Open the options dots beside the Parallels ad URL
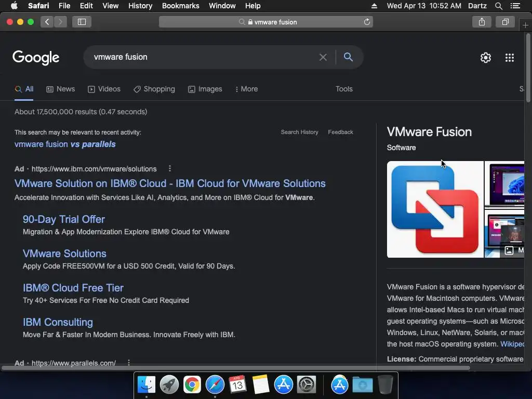 (129, 363)
